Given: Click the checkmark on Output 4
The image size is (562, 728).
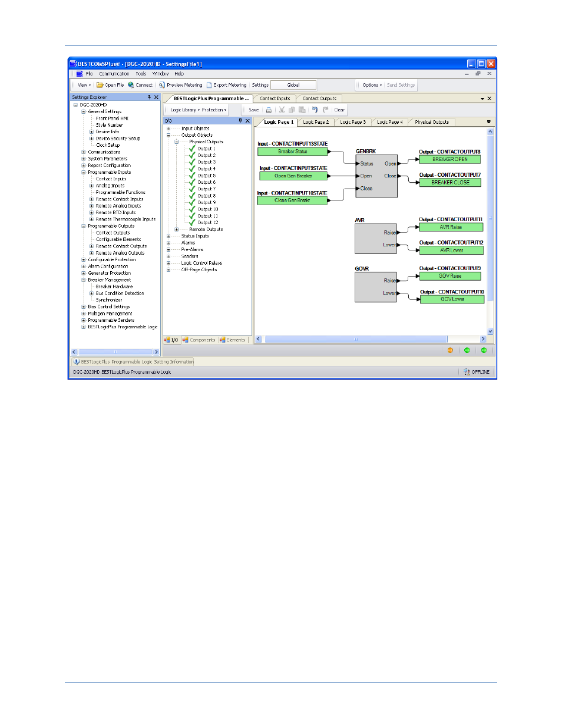Looking at the screenshot, I should point(192,169).
